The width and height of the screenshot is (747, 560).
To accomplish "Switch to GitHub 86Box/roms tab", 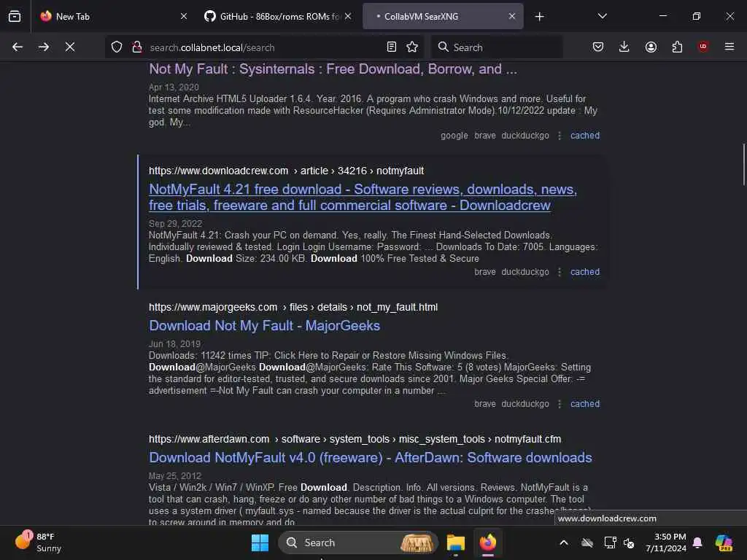I will click(279, 17).
